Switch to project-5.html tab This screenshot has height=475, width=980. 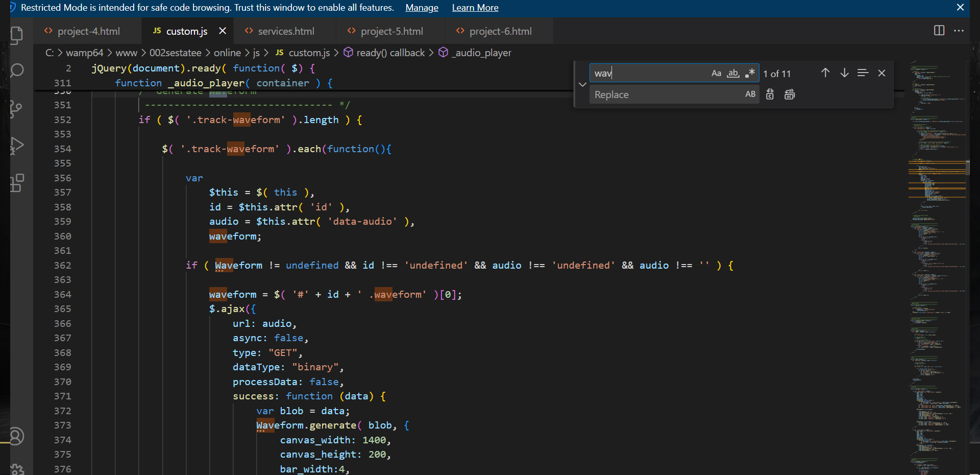click(x=391, y=31)
